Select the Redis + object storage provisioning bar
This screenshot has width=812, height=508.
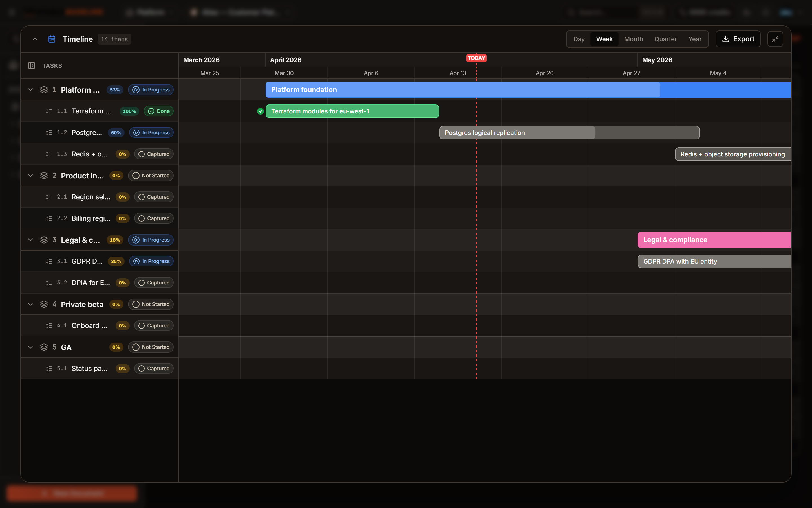(733, 154)
